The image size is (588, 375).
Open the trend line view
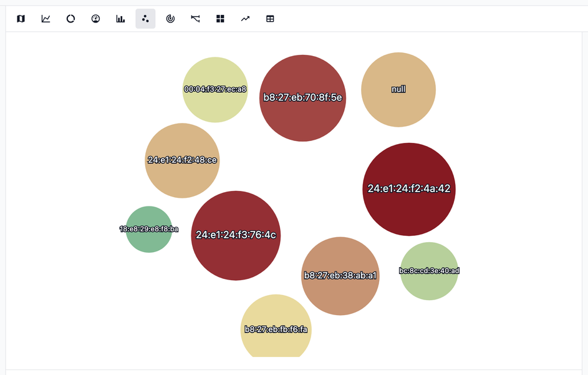tap(245, 19)
